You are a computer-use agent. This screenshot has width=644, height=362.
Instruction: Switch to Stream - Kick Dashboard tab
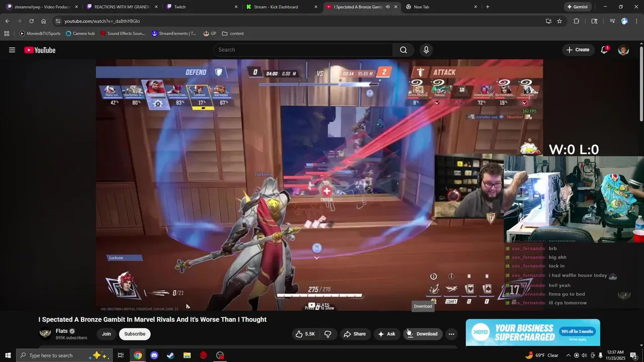pyautogui.click(x=282, y=7)
